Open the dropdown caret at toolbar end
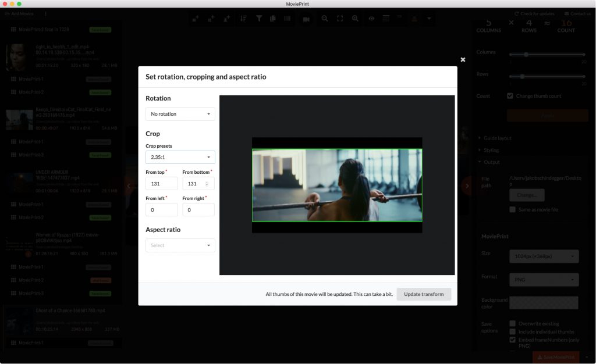The width and height of the screenshot is (596, 364). [x=429, y=18]
